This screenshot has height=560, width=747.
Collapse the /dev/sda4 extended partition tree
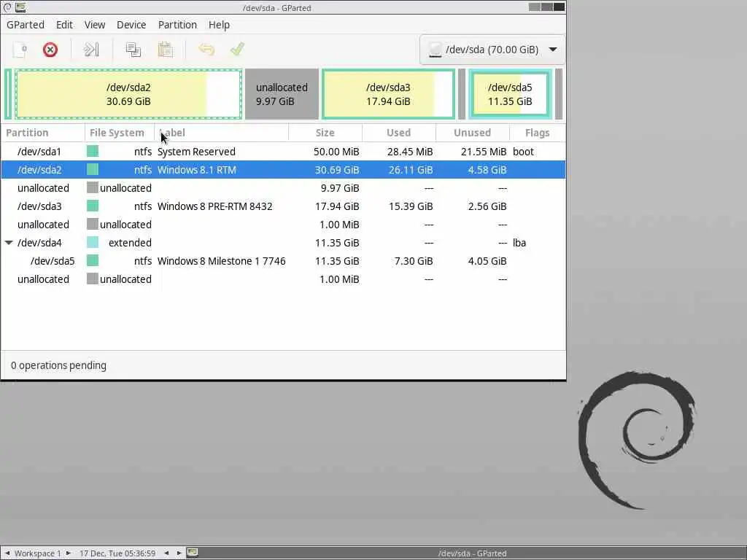click(9, 243)
